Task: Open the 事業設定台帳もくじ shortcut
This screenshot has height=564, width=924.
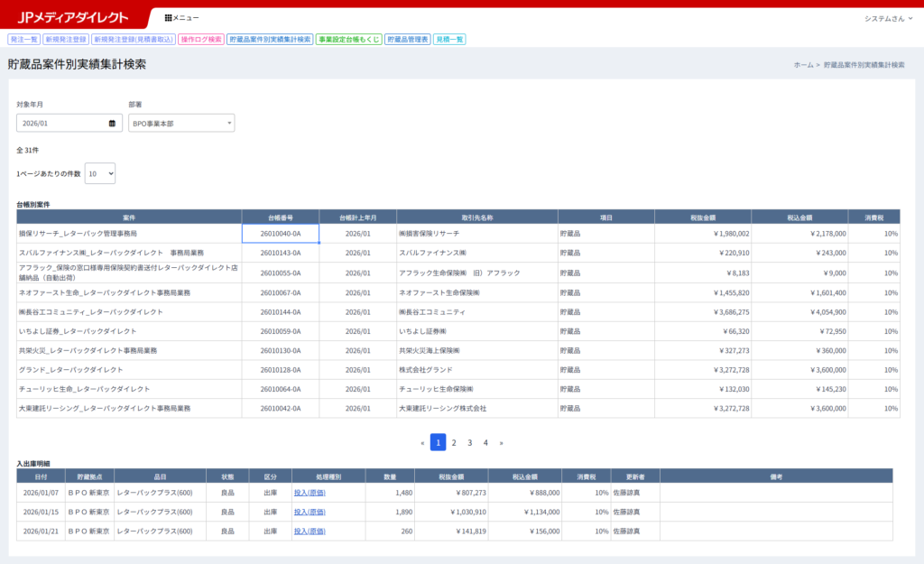Action: click(x=348, y=40)
